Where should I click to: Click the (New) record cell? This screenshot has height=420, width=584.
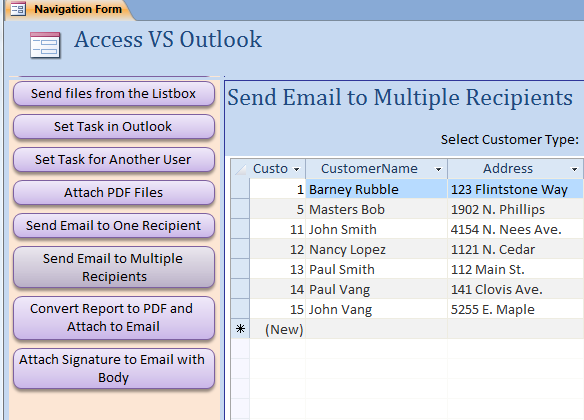click(x=277, y=329)
